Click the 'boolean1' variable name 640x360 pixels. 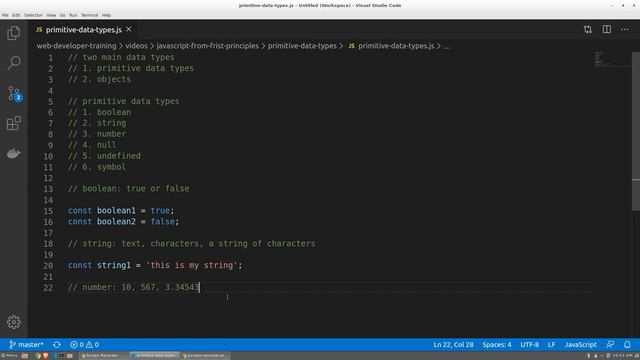coord(116,211)
